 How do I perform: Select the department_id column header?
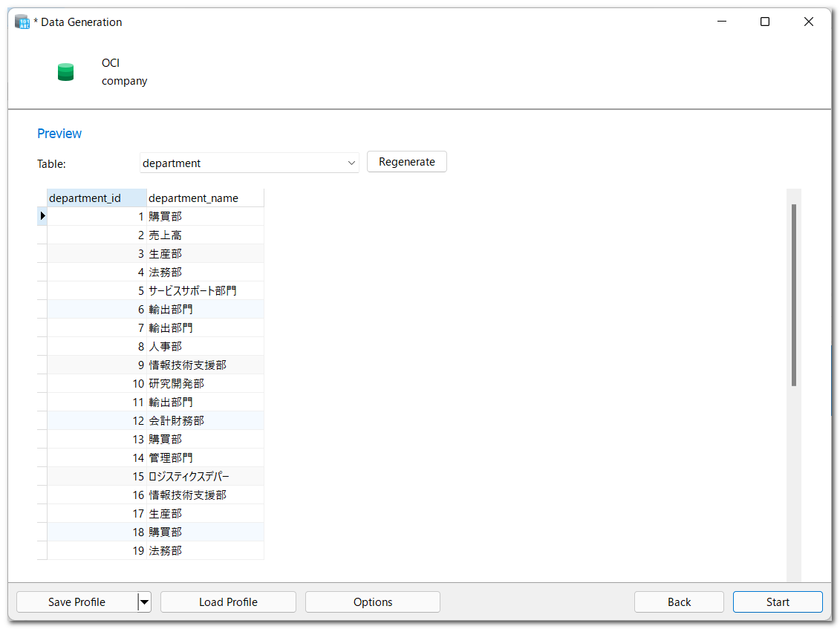[97, 198]
